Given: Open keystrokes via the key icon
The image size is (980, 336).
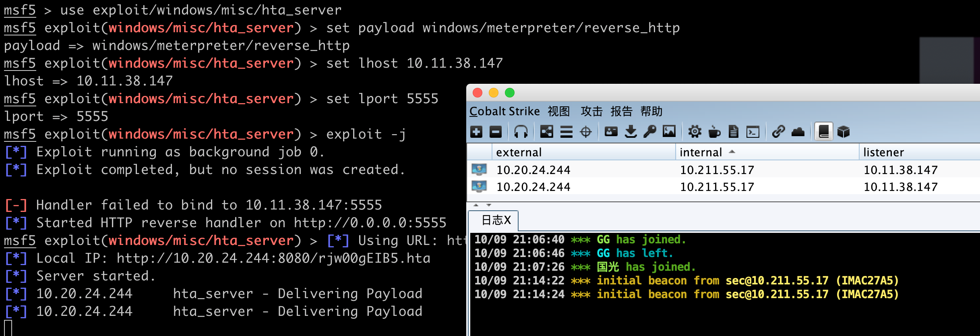Looking at the screenshot, I should point(650,132).
